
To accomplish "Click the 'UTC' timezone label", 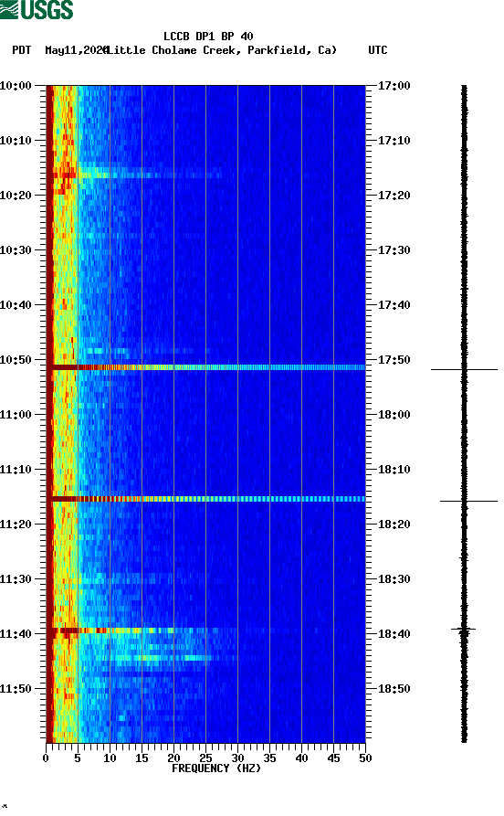I will 378,50.
